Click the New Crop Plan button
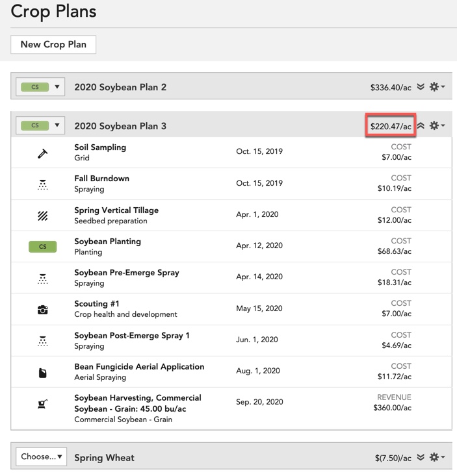The height and width of the screenshot is (476, 457). pyautogui.click(x=53, y=44)
